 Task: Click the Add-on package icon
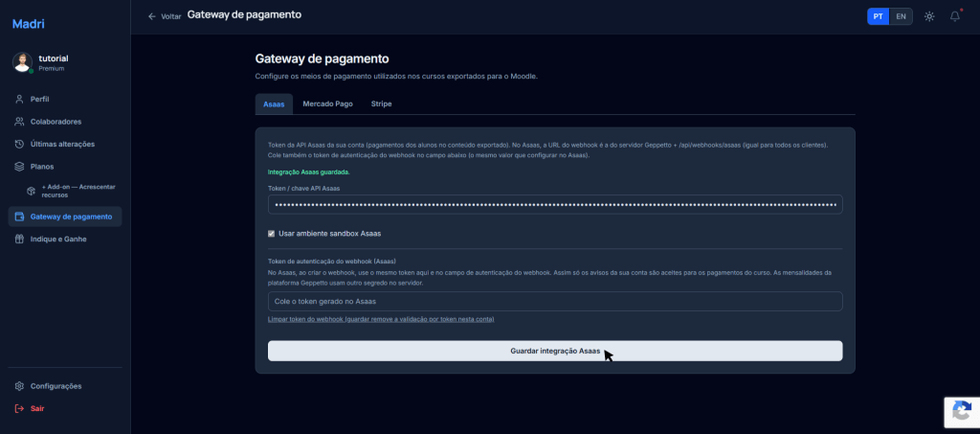pos(32,190)
